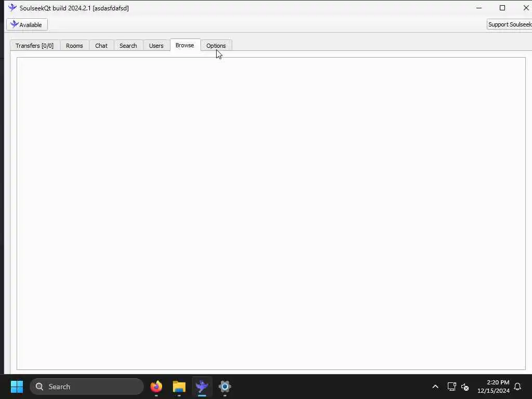Open the Windows Start menu
Viewport: 532px width, 399px height.
(x=17, y=387)
